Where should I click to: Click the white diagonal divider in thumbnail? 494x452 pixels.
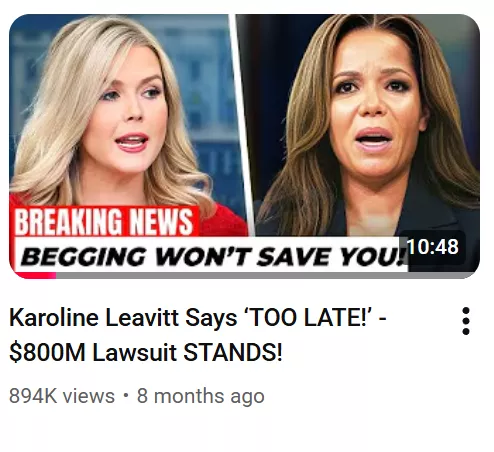click(x=242, y=125)
